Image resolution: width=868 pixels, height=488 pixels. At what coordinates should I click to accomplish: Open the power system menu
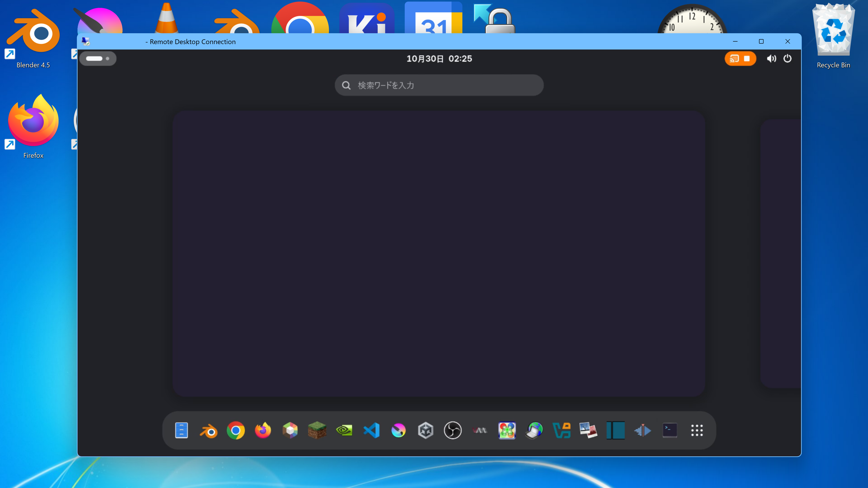pyautogui.click(x=788, y=59)
